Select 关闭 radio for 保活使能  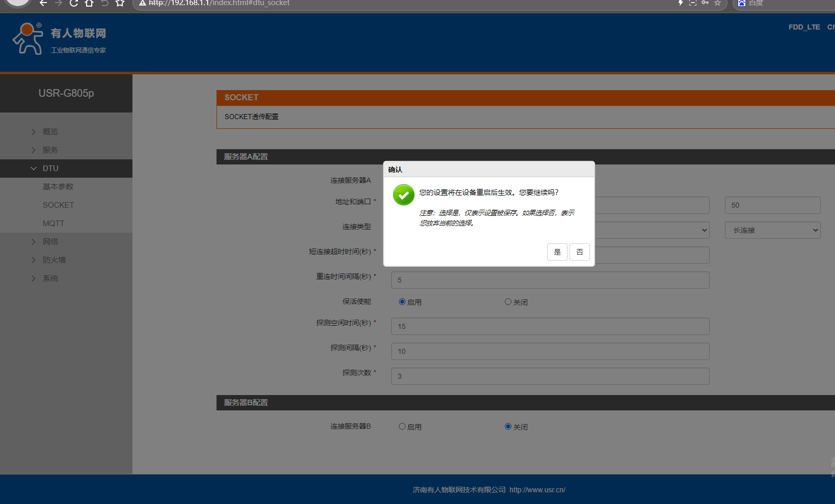508,302
